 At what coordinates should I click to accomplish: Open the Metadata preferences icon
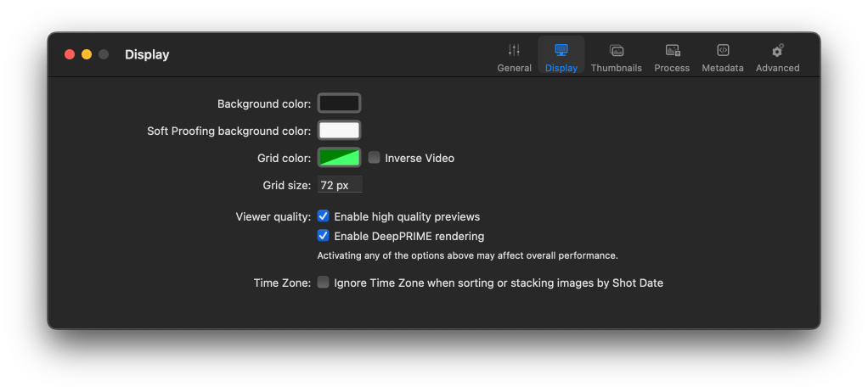pos(723,50)
